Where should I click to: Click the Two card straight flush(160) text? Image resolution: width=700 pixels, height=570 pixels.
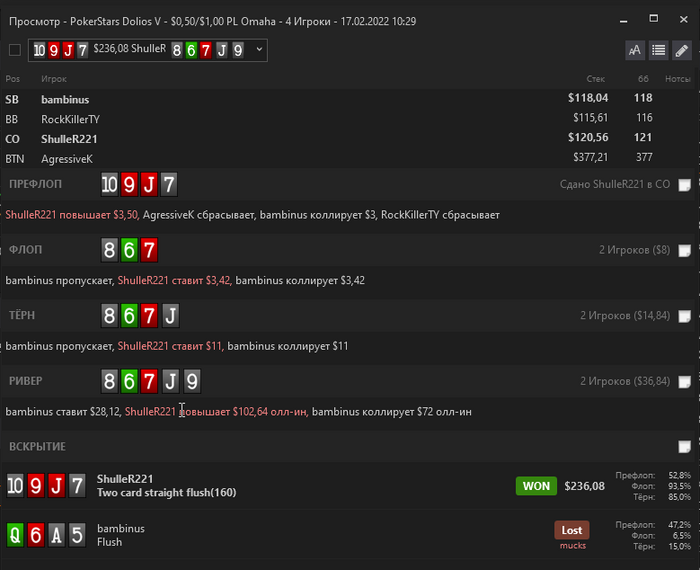click(x=167, y=492)
